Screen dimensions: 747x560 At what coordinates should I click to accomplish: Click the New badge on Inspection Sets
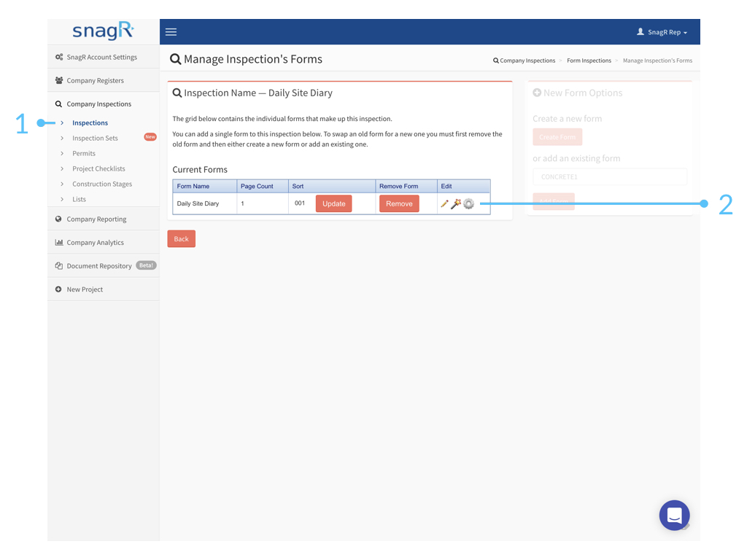coord(150,137)
